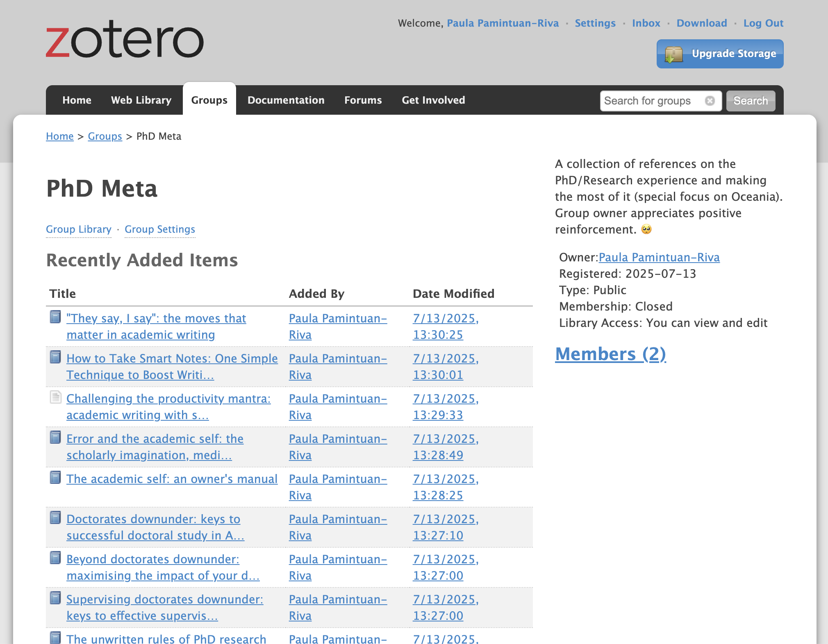The image size is (828, 644).
Task: Click the 13:30:01 date modified link
Action: pos(446,367)
